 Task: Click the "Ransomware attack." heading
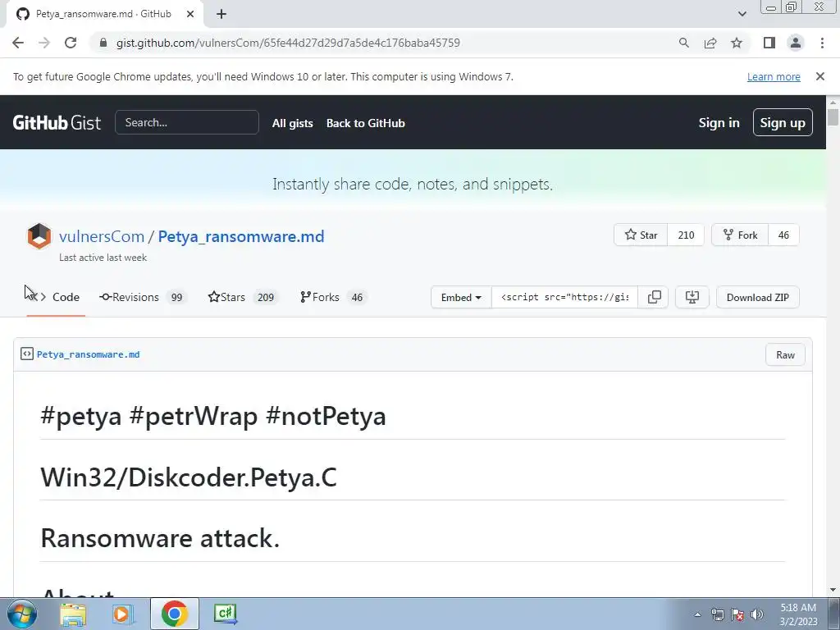[160, 538]
